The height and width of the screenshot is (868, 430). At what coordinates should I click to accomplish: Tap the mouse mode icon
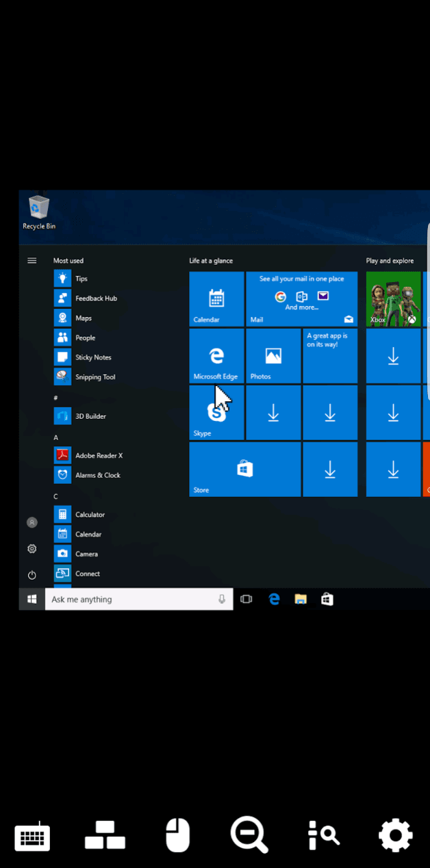[177, 835]
